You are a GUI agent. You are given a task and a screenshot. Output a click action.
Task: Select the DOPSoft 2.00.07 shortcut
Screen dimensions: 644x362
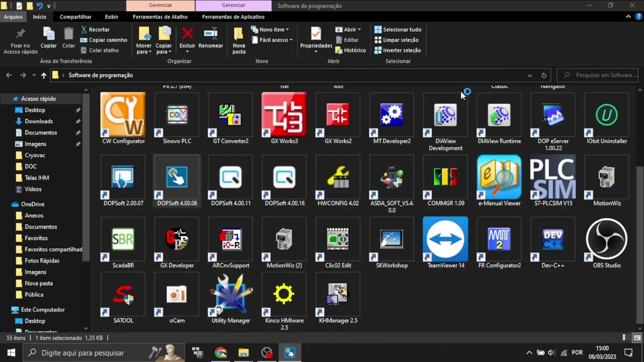(123, 181)
